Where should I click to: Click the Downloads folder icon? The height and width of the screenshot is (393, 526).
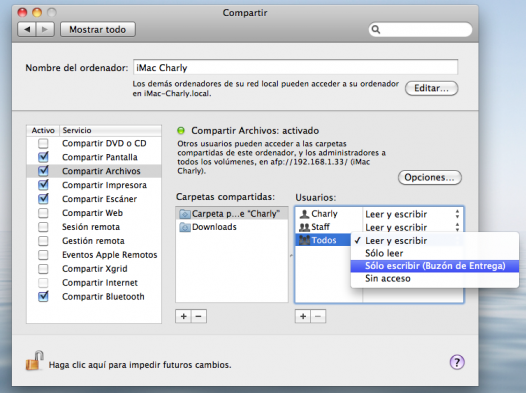(185, 227)
